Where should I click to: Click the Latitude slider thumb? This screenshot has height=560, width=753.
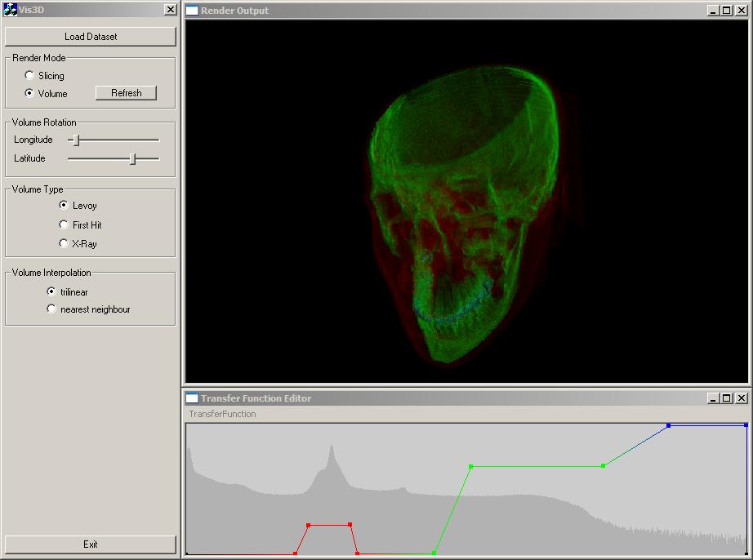coord(132,159)
